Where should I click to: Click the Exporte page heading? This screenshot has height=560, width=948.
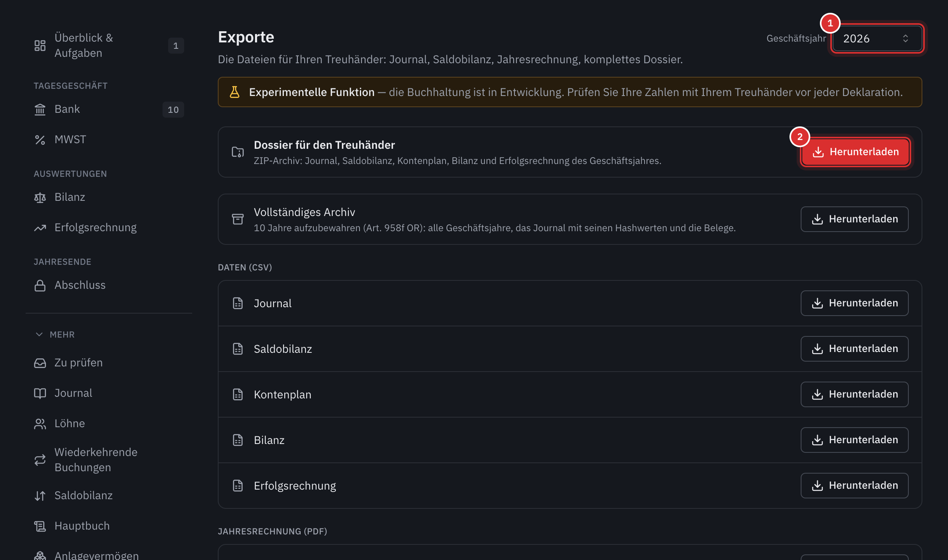[246, 37]
